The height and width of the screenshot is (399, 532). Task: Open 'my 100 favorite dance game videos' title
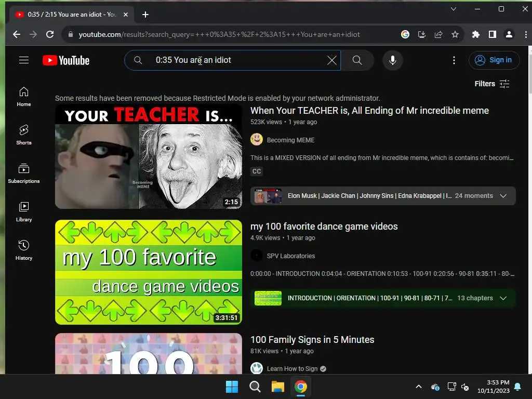[x=324, y=227]
